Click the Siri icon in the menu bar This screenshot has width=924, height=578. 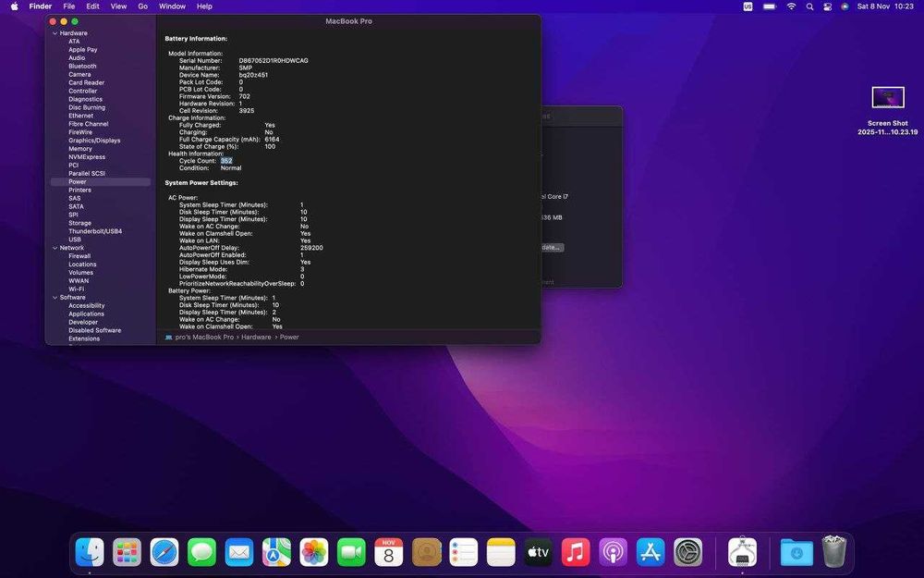(x=845, y=6)
